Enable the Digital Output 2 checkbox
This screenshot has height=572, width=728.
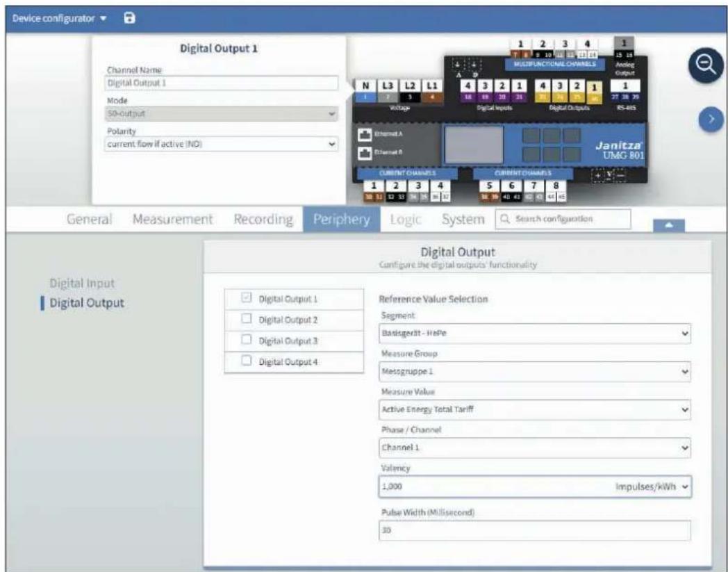coord(247,319)
